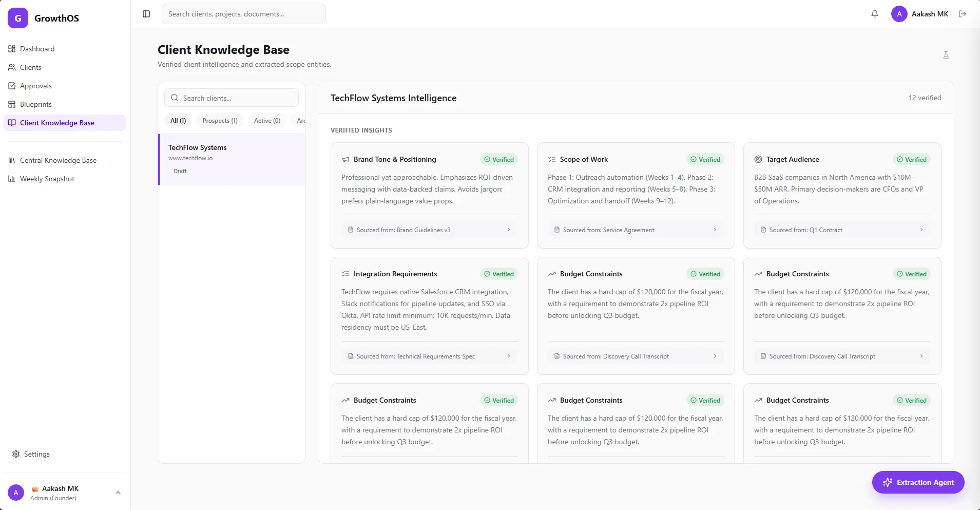Click the Extraction Agent button
The height and width of the screenshot is (510, 980).
917,482
